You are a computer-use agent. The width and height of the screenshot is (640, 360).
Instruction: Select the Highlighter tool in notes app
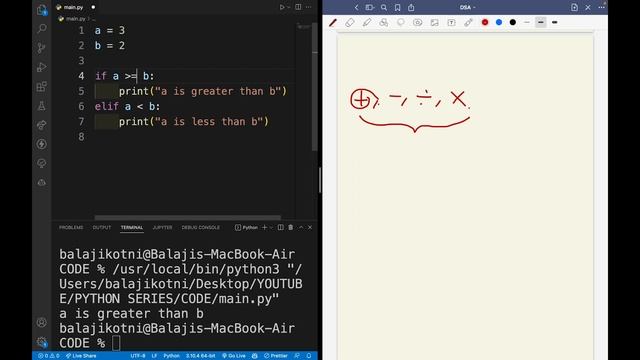point(367,22)
